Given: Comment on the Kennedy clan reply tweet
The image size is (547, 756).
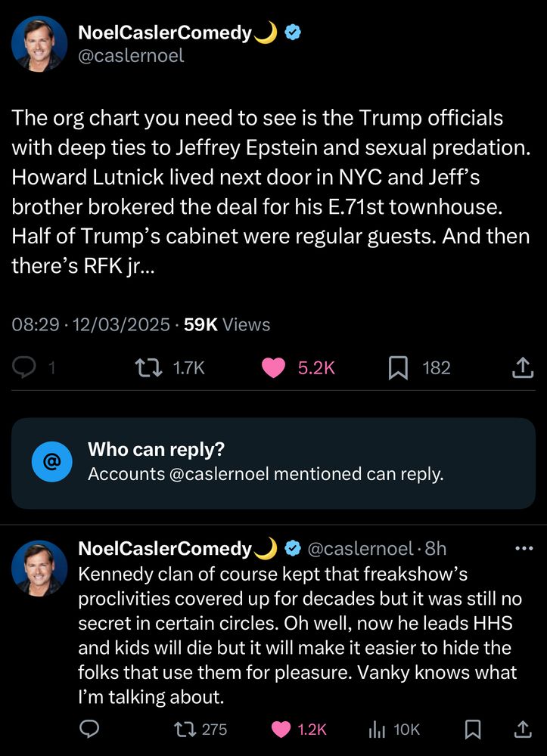Looking at the screenshot, I should [x=90, y=729].
